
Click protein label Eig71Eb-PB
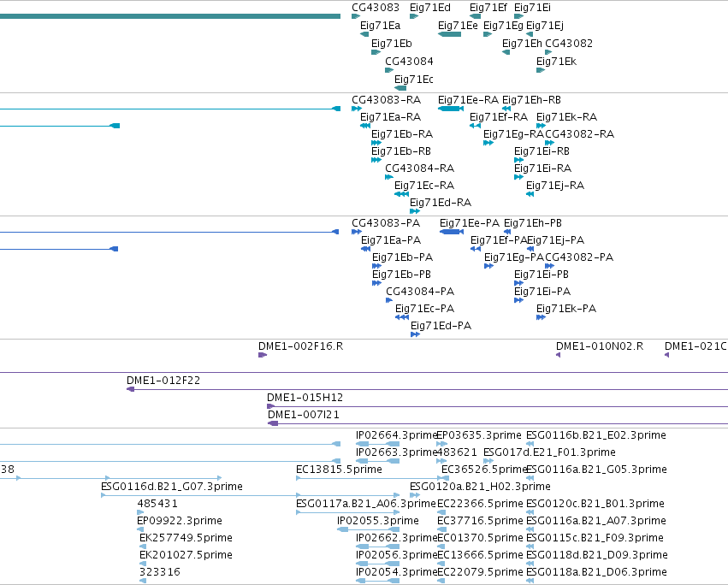401,275
